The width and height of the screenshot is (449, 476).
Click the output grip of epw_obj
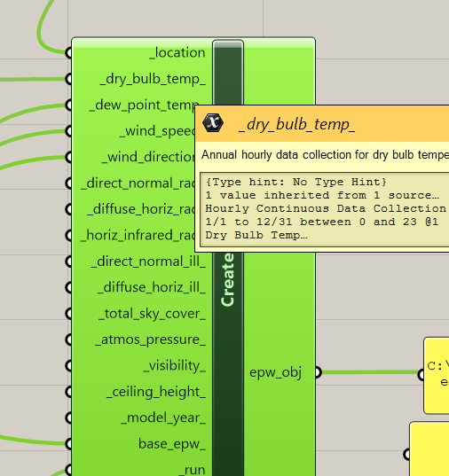click(x=318, y=372)
